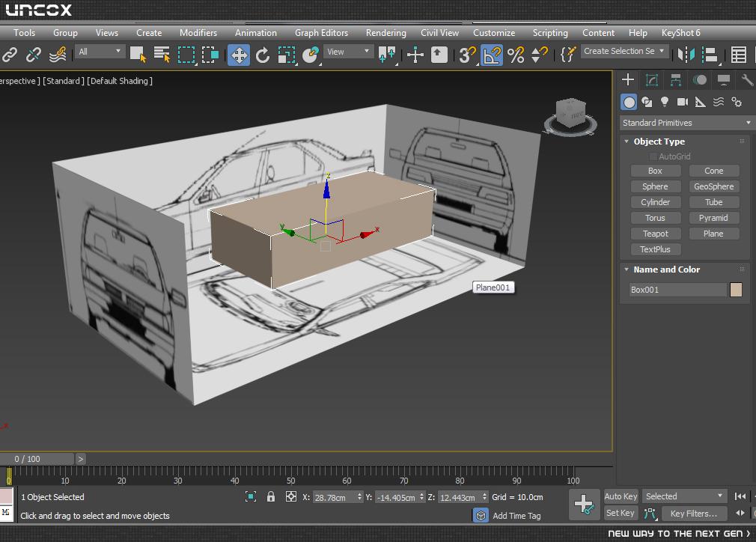Open the Customize menu
This screenshot has height=542, width=756.
494,33
